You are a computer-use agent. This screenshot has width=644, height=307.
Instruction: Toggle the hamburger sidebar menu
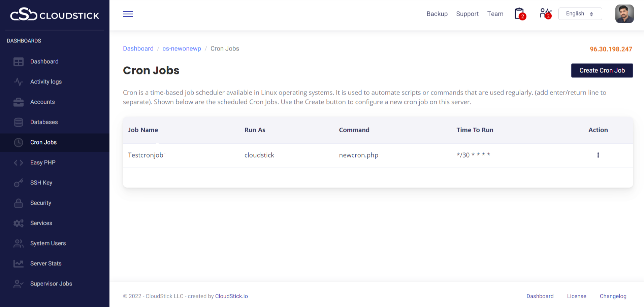pyautogui.click(x=128, y=14)
